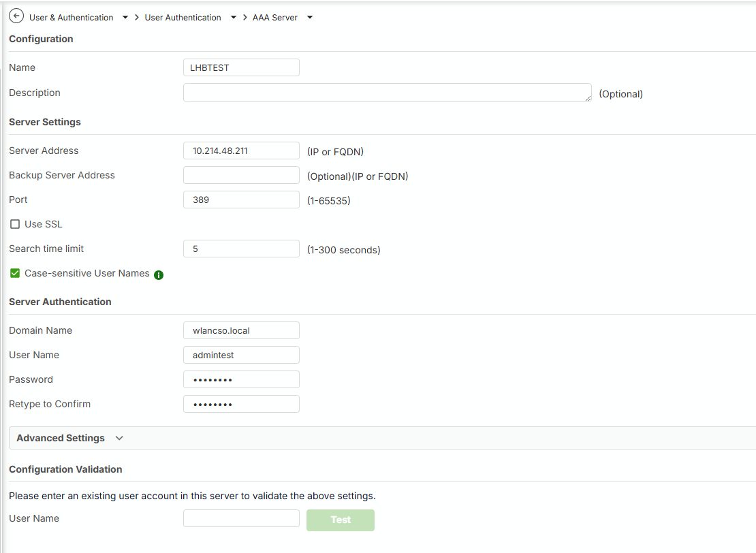Enable the Use SSL checkbox
Image resolution: width=756 pixels, height=553 pixels.
[x=15, y=224]
